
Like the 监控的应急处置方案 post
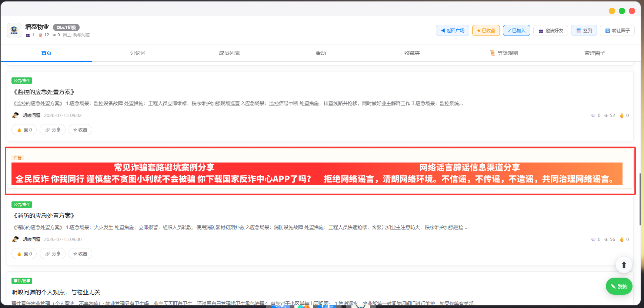pyautogui.click(x=24, y=130)
